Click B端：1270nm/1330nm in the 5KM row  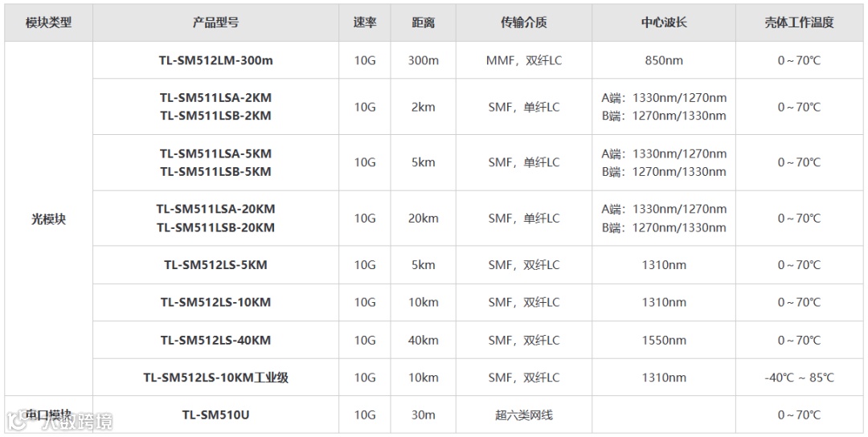pyautogui.click(x=664, y=172)
